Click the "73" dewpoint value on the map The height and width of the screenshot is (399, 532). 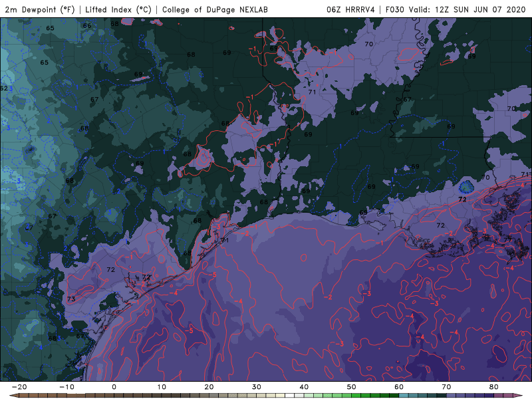pyautogui.click(x=71, y=299)
